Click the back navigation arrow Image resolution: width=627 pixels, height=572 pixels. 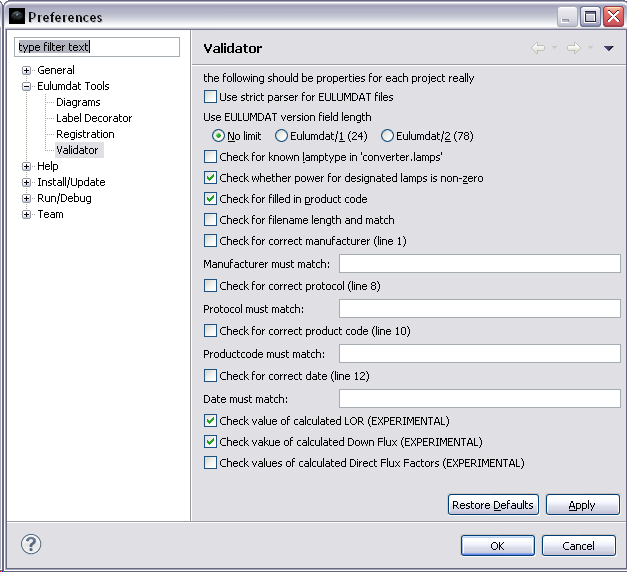tap(538, 48)
